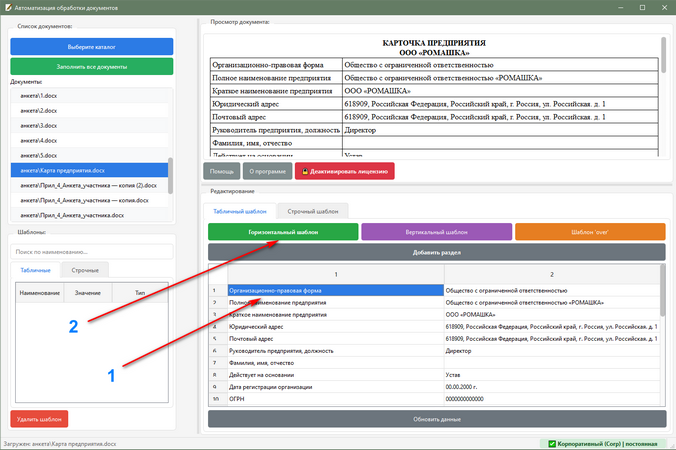Select 'Прил_4_Анкета_участника — копия (2).docx'
This screenshot has height=450, width=676.
click(89, 185)
